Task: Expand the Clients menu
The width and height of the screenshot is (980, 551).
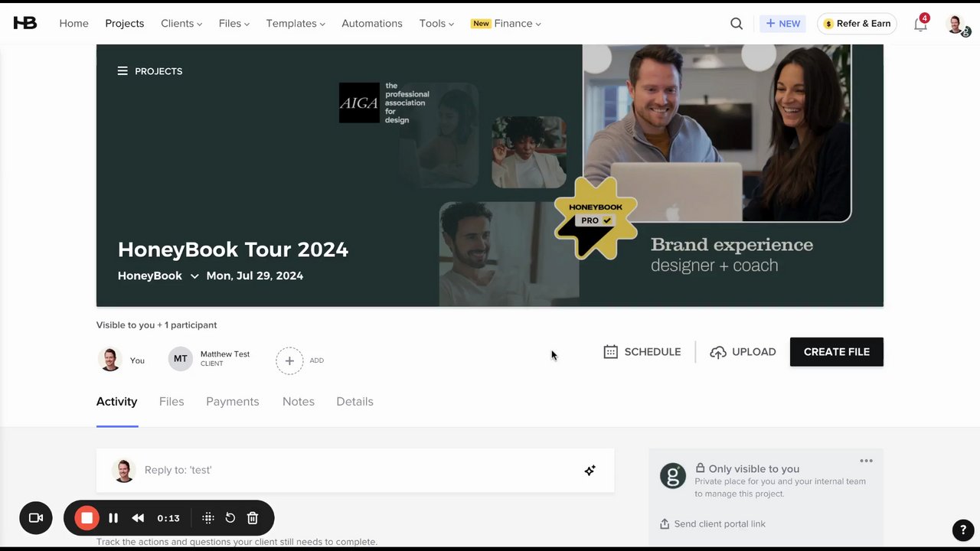Action: (x=181, y=24)
